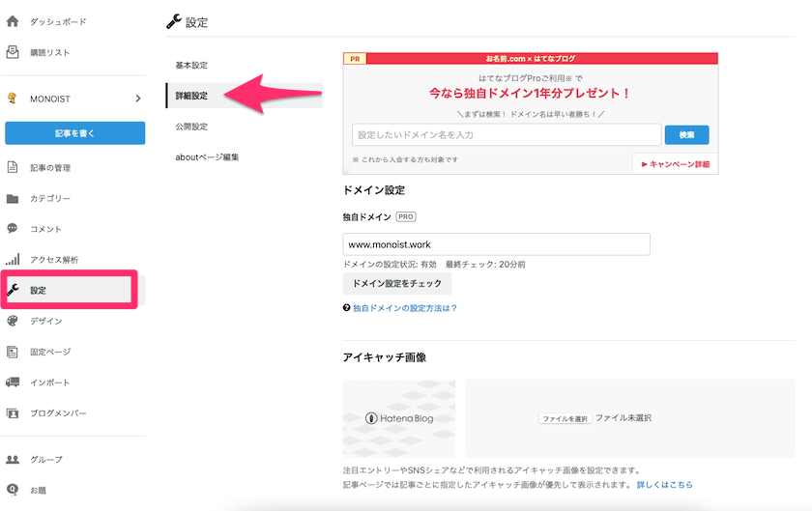
Task: Click the お題 question bubble icon
Action: (x=13, y=489)
